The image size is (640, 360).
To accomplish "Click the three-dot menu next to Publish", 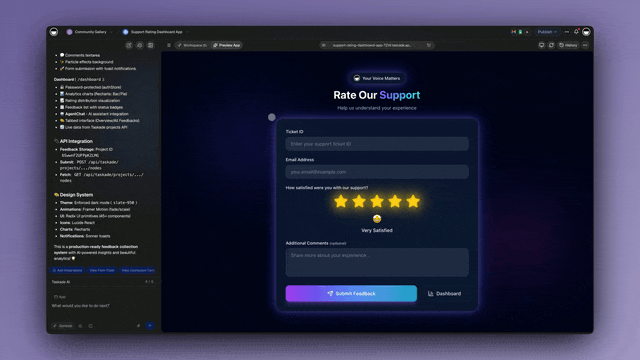I will click(x=567, y=32).
